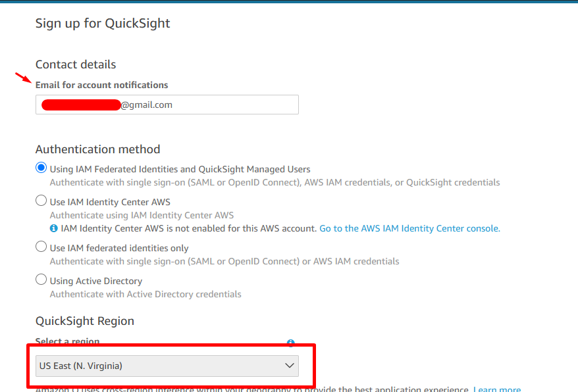Viewport: 578px width, 392px height.
Task: Open the AWS IAM Identity Center console link
Action: click(x=409, y=228)
